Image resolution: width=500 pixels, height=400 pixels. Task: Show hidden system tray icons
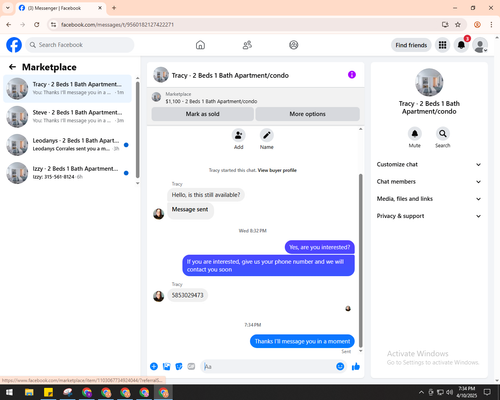(421, 392)
